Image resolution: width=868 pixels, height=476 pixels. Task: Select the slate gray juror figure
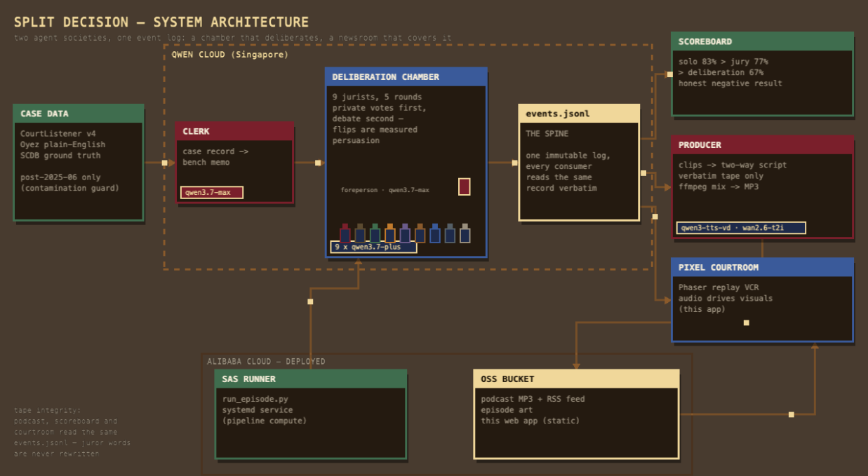(x=450, y=233)
